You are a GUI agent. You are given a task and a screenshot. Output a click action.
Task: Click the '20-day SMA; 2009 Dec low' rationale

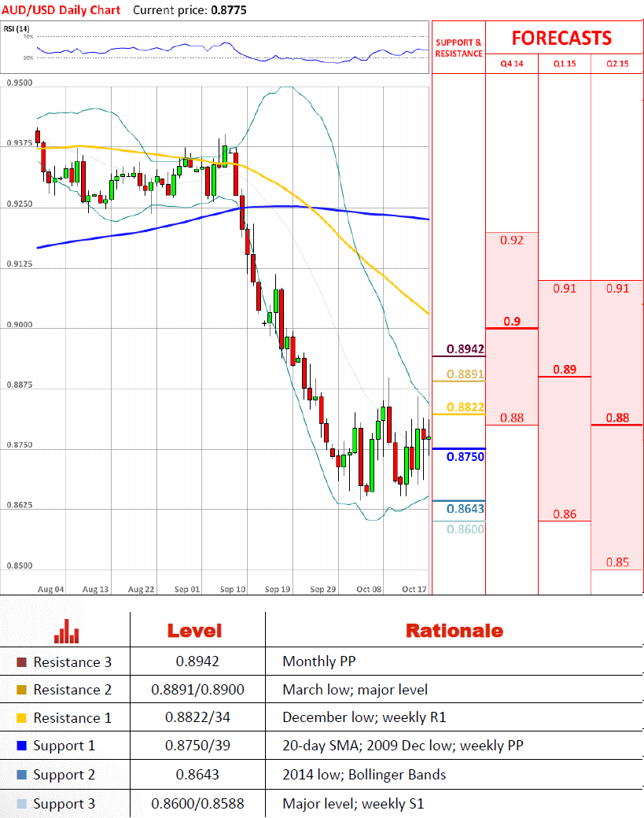(368, 746)
